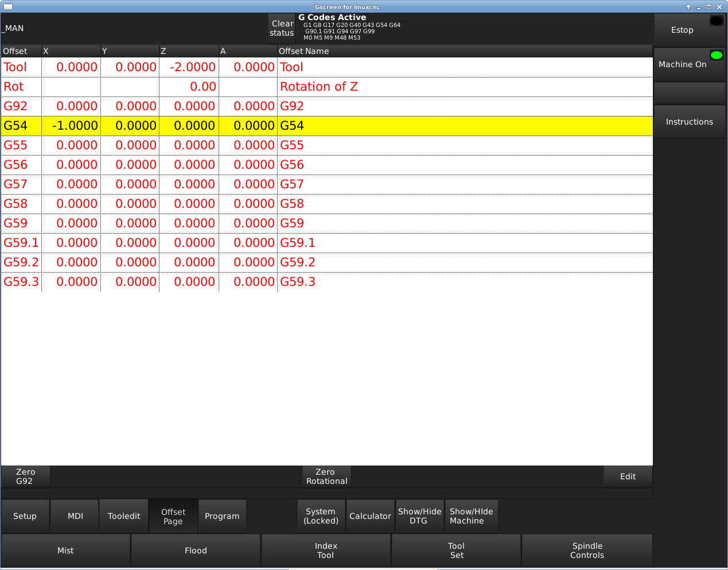This screenshot has width=728, height=570.
Task: Click the System (Locked) button
Action: click(x=321, y=516)
